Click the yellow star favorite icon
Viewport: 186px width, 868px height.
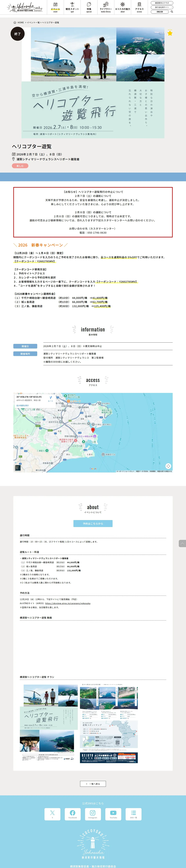pyautogui.click(x=170, y=33)
